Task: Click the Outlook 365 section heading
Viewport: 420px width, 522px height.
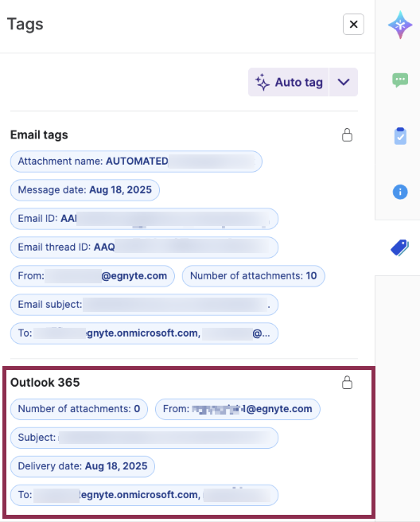Action: click(x=45, y=383)
